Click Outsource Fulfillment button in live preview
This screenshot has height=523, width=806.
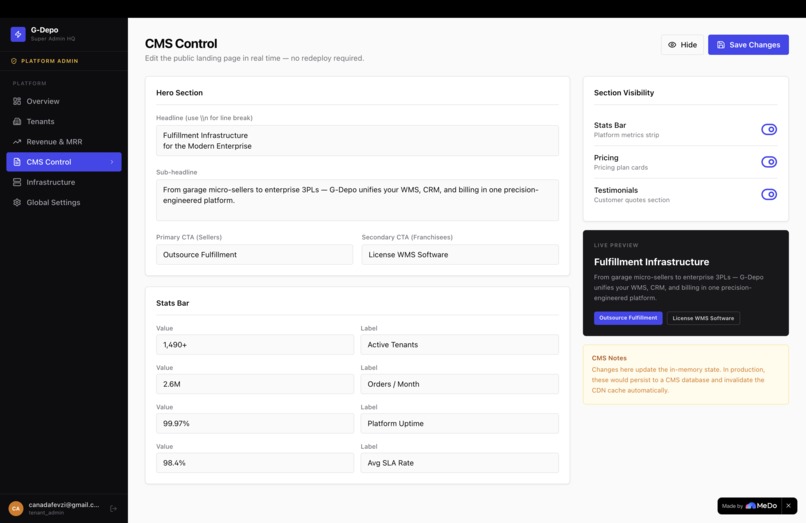point(628,318)
